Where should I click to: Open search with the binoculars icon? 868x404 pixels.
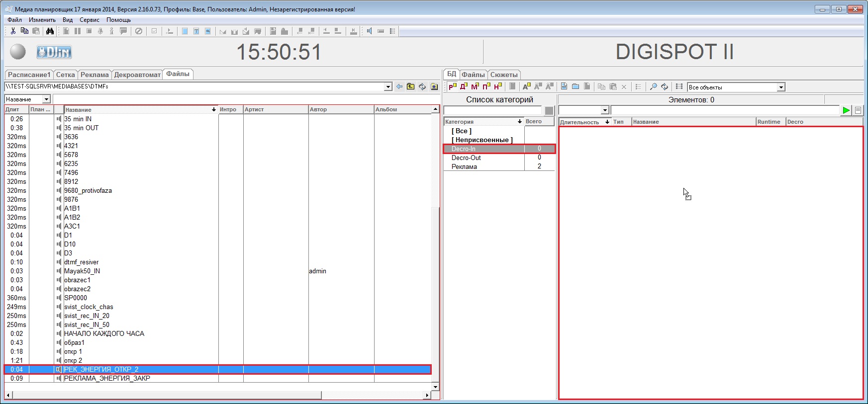tap(50, 31)
